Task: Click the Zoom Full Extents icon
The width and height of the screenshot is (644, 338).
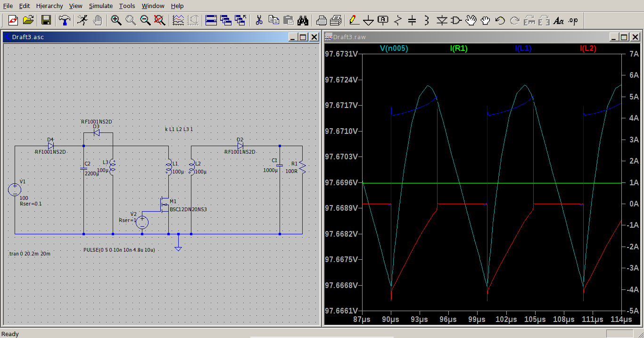Action: pos(160,20)
